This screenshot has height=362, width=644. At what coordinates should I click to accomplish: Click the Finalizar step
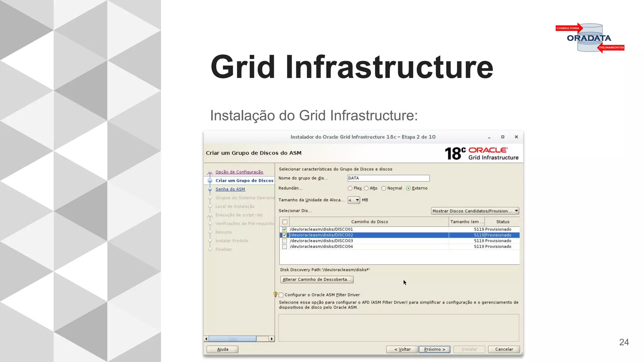[x=224, y=249]
